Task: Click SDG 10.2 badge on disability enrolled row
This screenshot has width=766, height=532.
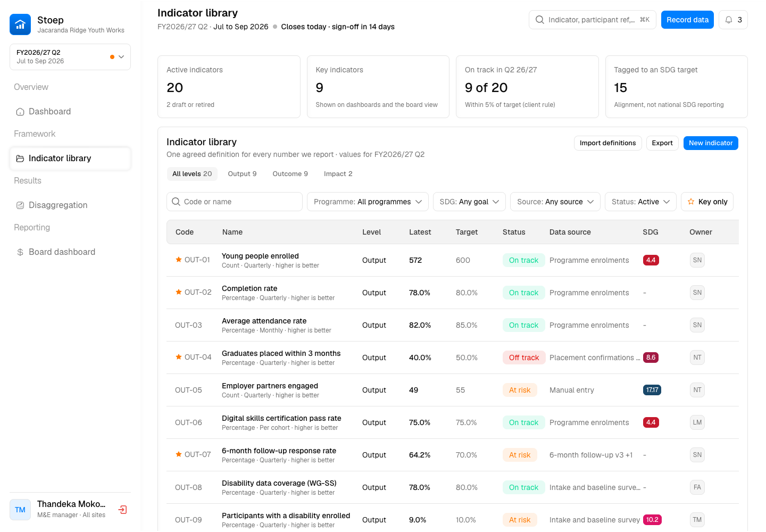Action: click(652, 520)
